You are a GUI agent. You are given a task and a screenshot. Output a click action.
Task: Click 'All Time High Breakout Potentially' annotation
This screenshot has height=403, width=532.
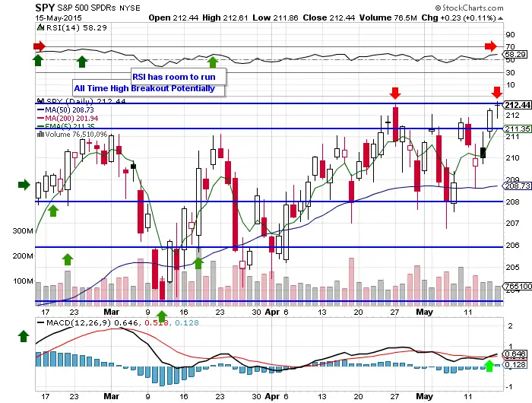click(144, 89)
